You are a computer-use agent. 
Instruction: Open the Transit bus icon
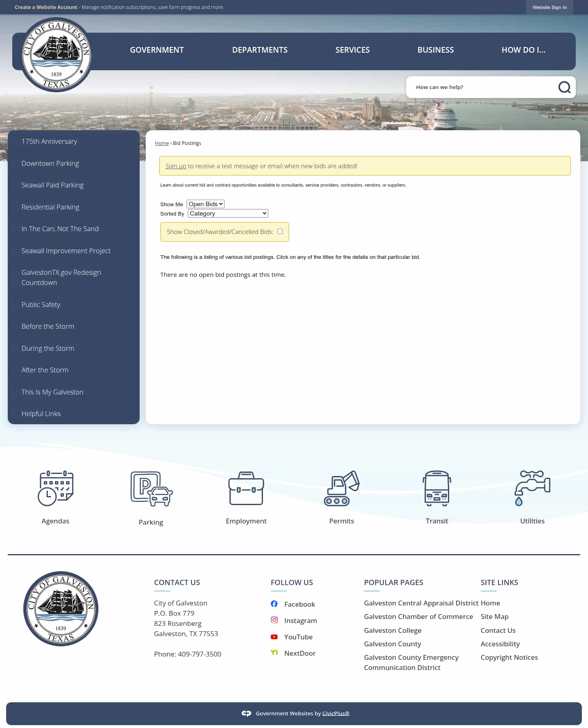(x=437, y=488)
